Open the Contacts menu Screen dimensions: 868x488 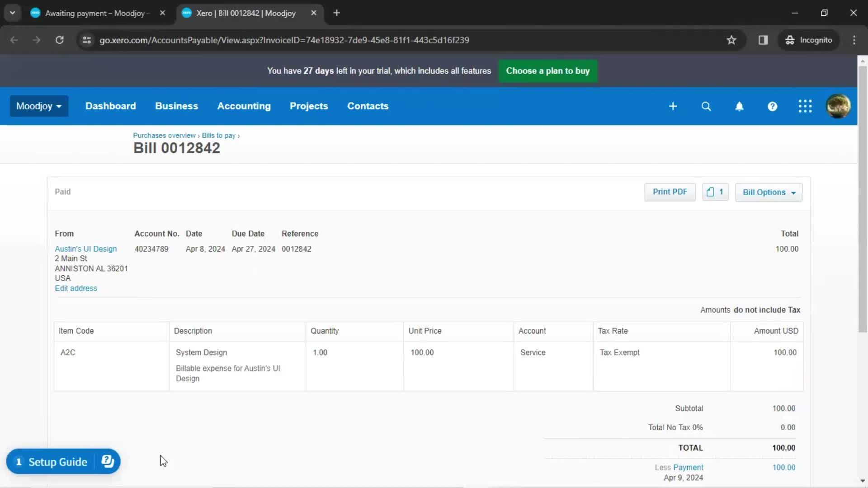click(368, 106)
